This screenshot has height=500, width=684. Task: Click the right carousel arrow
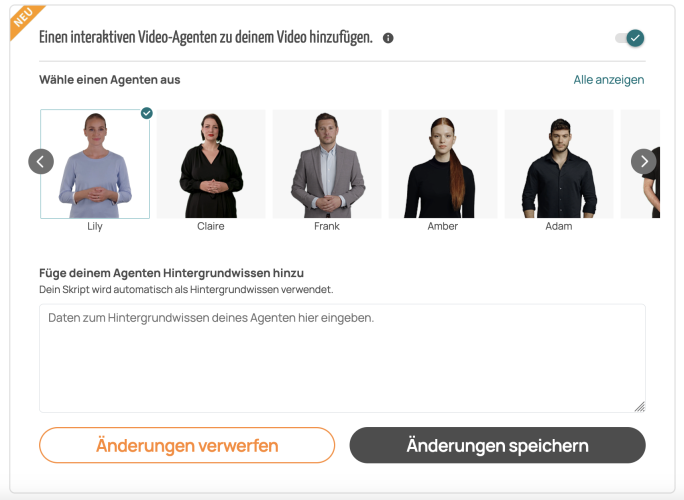click(x=643, y=161)
